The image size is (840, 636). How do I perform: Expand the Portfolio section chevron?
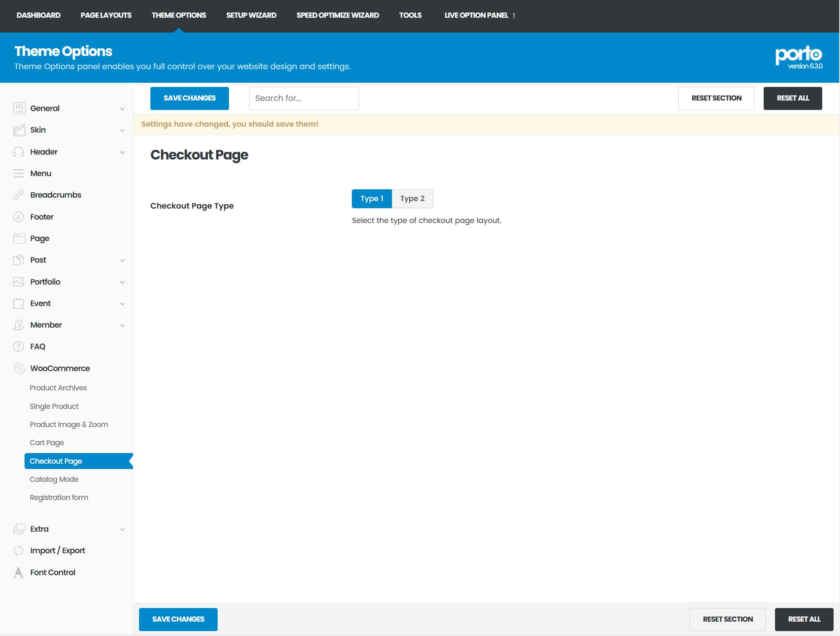point(122,282)
